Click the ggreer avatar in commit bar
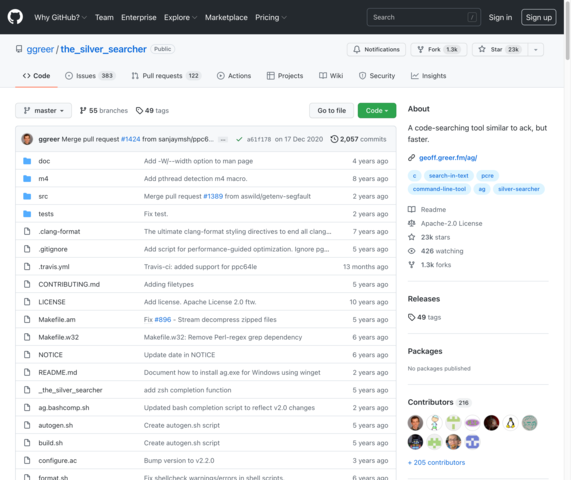This screenshot has height=480, width=571. (x=27, y=139)
